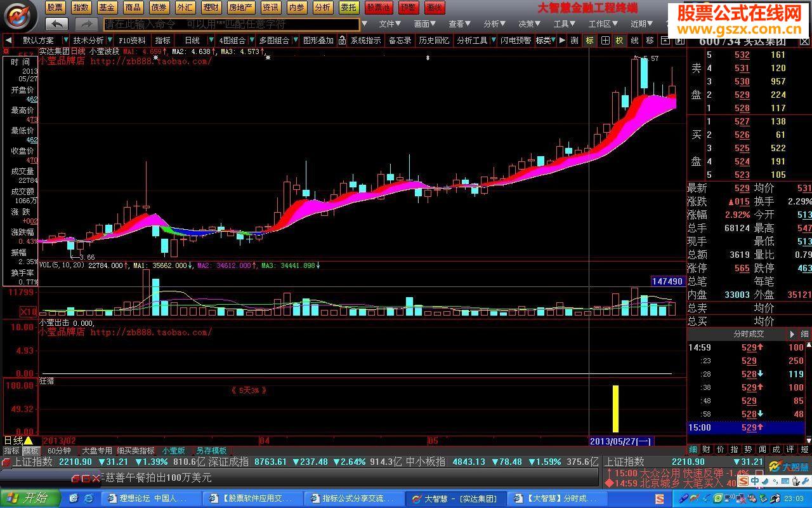Click the forward arrow navigation button

86,24
